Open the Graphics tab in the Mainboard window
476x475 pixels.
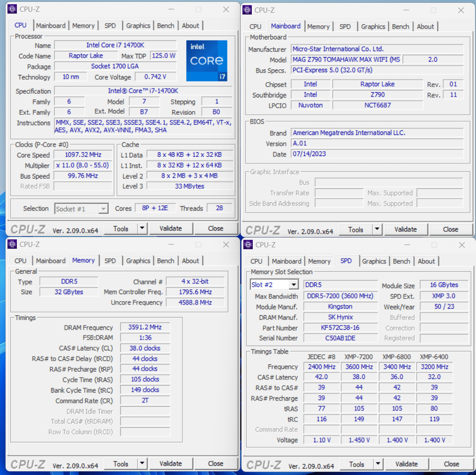pyautogui.click(x=373, y=27)
